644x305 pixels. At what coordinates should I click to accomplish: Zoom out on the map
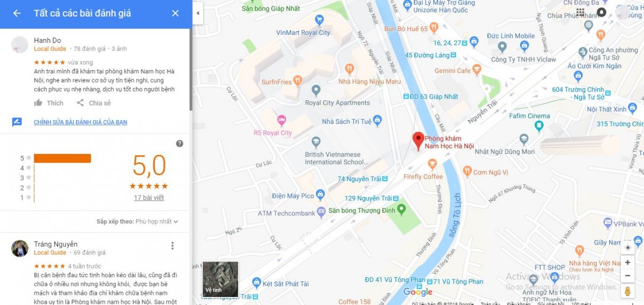pyautogui.click(x=627, y=276)
